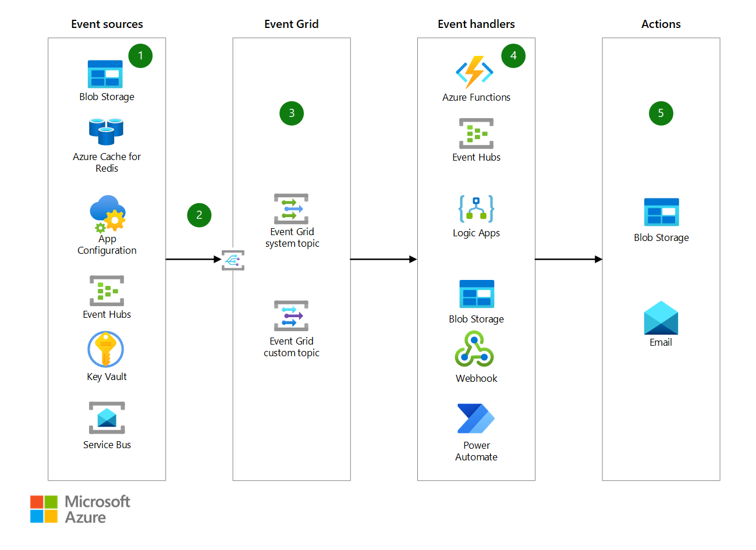Click the Blob Storage icon in Actions column

click(x=661, y=212)
